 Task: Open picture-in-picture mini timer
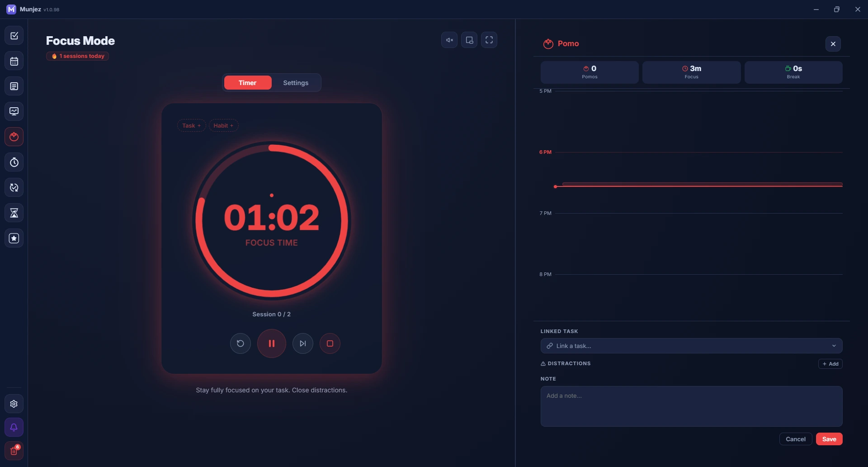tap(469, 40)
